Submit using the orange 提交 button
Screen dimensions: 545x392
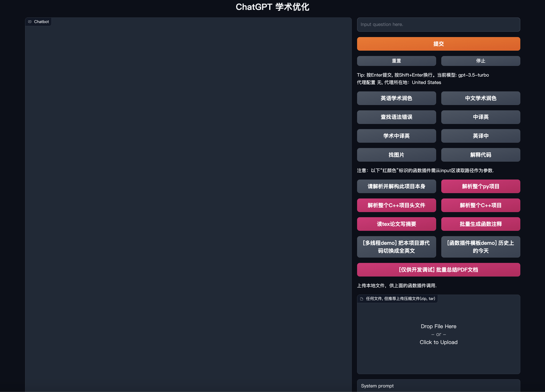(x=438, y=44)
